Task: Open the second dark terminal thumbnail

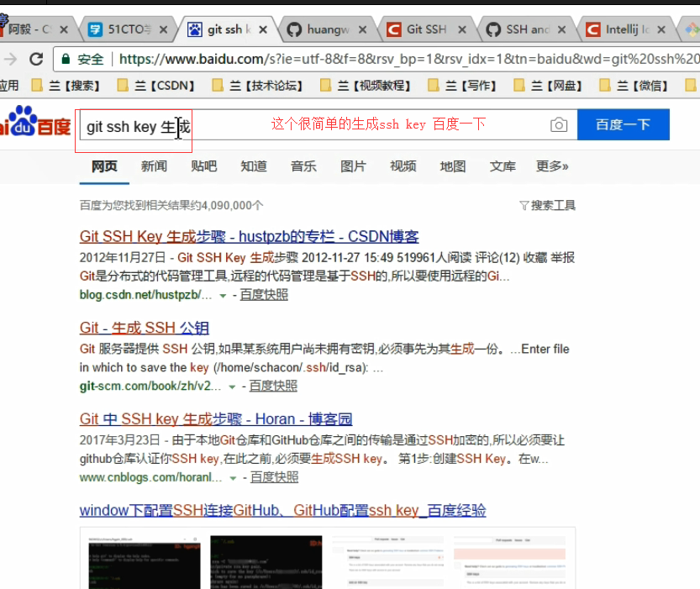Action: pos(266,562)
